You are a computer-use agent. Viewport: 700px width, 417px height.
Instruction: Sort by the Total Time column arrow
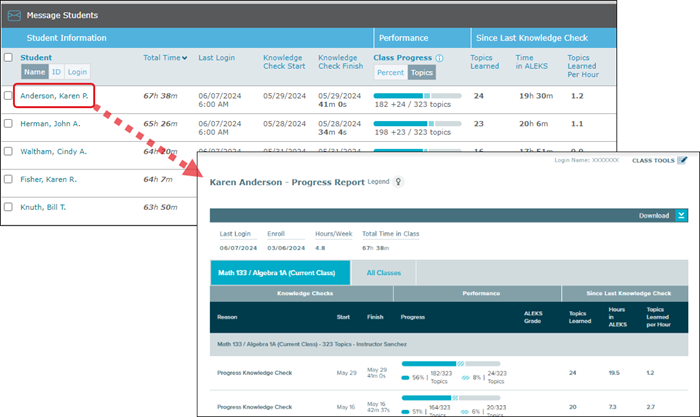coord(184,58)
